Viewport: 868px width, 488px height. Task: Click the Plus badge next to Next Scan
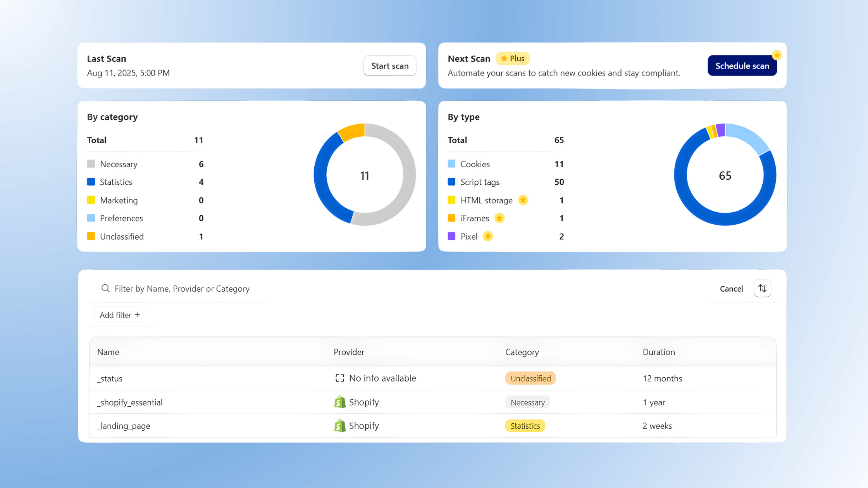(512, 58)
